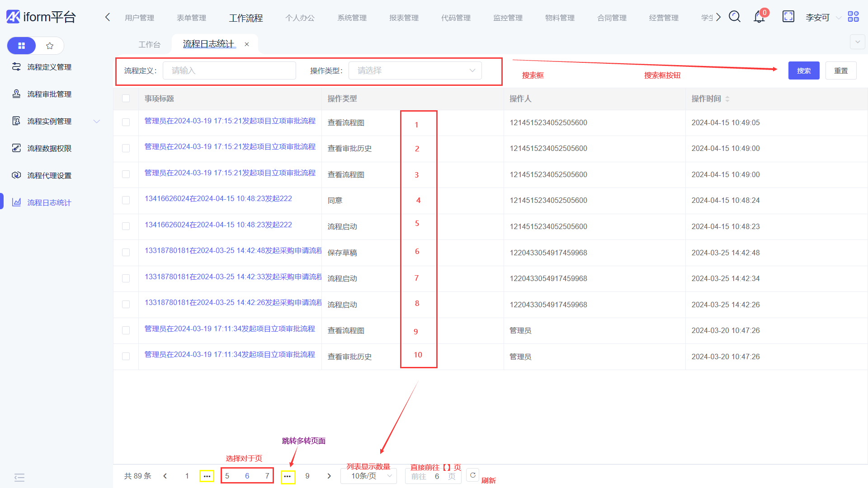
Task: Click the refresh icon in pagination bar
Action: 472,475
